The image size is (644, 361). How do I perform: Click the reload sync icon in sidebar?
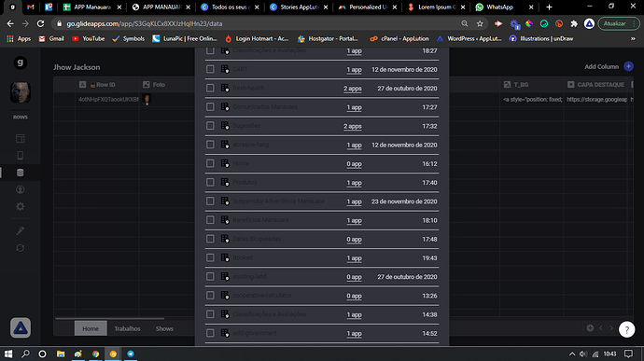21,247
